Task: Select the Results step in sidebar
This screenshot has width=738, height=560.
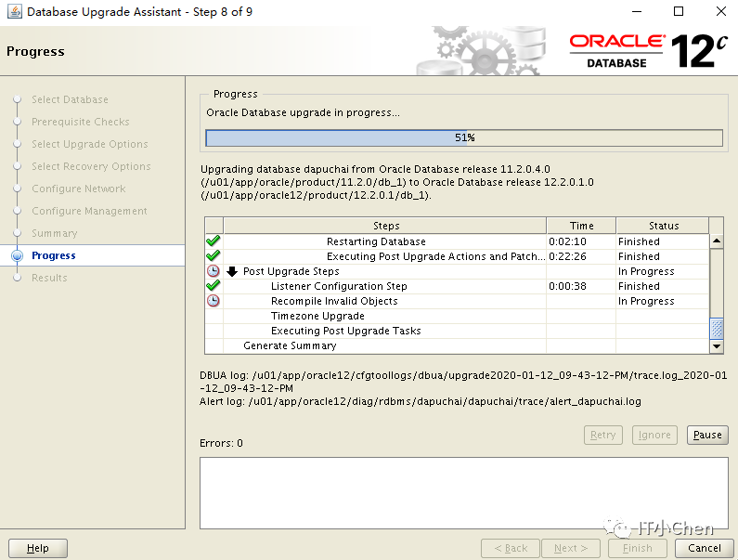Action: [49, 278]
